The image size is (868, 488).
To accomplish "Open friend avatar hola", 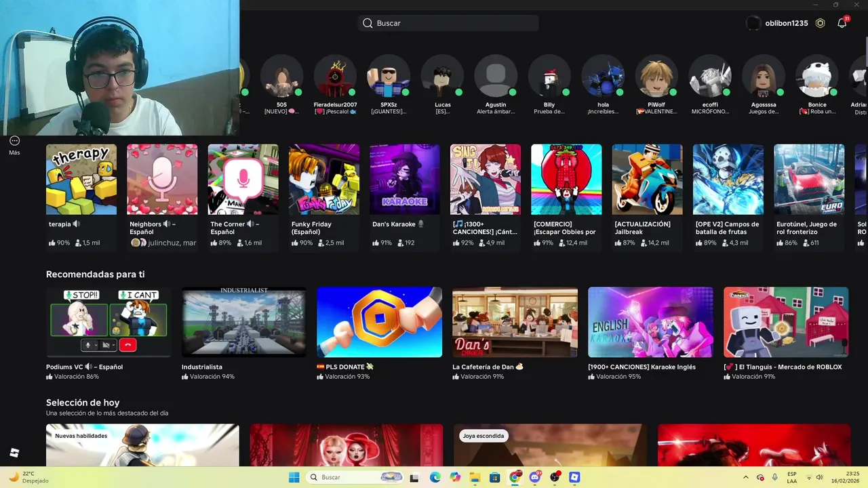I will click(x=603, y=76).
